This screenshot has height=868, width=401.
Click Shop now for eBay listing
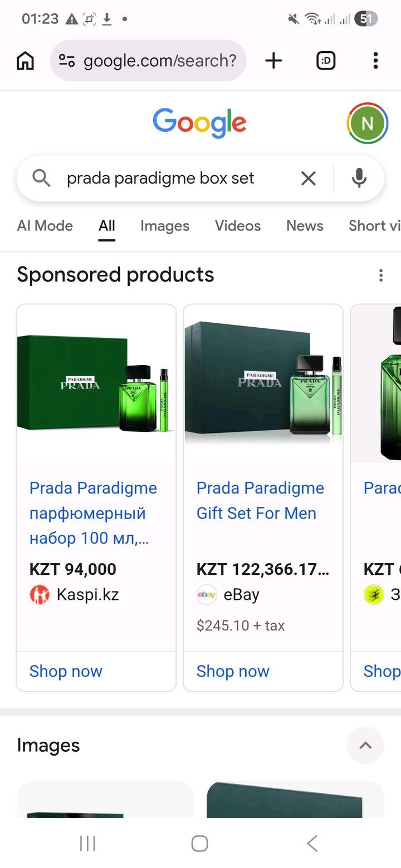click(233, 671)
